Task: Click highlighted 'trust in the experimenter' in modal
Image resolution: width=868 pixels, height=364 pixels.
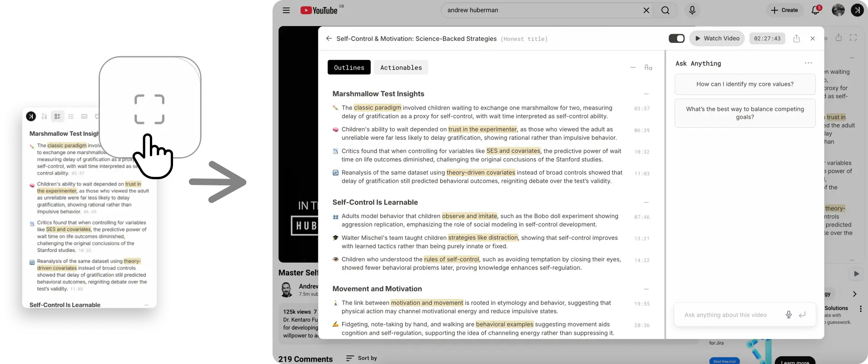Action: 482,129
